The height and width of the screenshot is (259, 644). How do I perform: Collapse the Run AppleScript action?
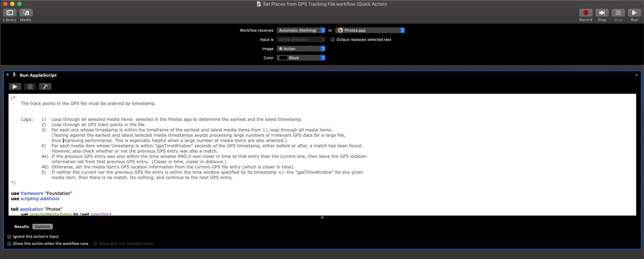[x=7, y=75]
